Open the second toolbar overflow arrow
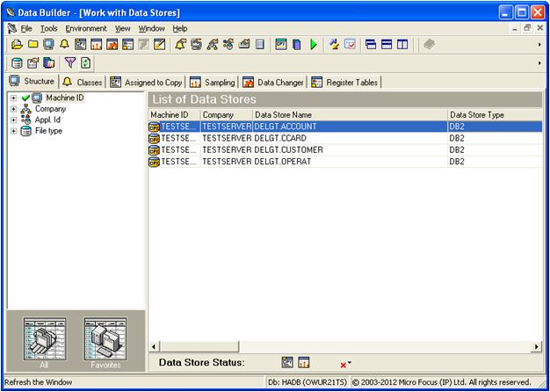This screenshot has height=392, width=550. (539, 63)
